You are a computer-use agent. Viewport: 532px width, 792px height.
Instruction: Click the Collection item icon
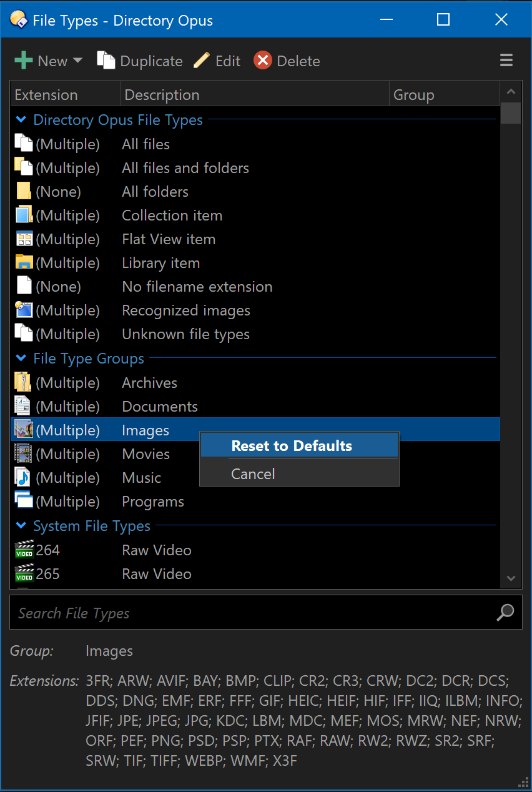(x=24, y=215)
